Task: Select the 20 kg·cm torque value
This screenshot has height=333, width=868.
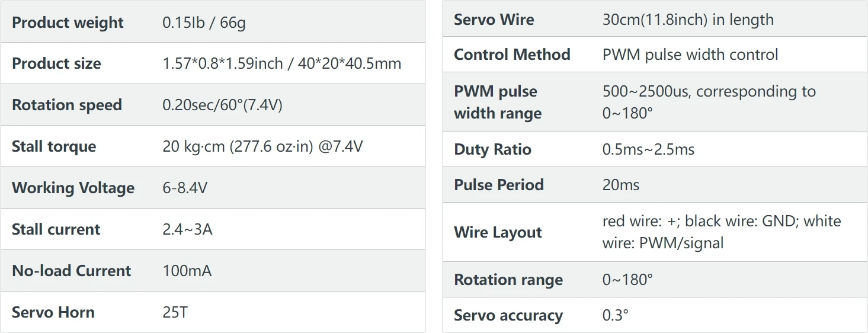Action: pos(193,146)
